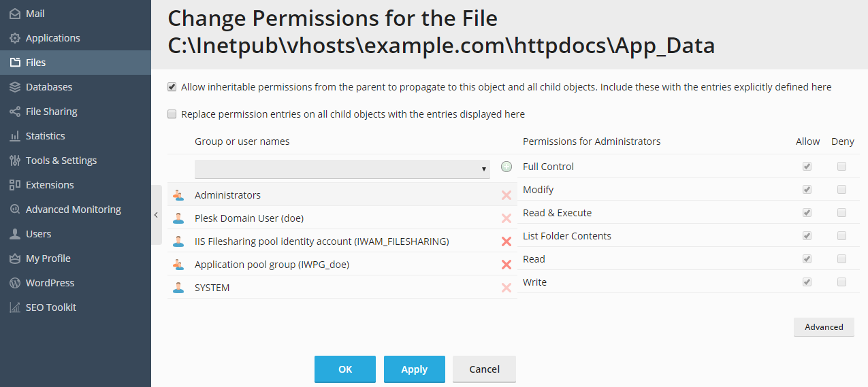Click the green add user icon
This screenshot has height=387, width=868.
(x=507, y=167)
